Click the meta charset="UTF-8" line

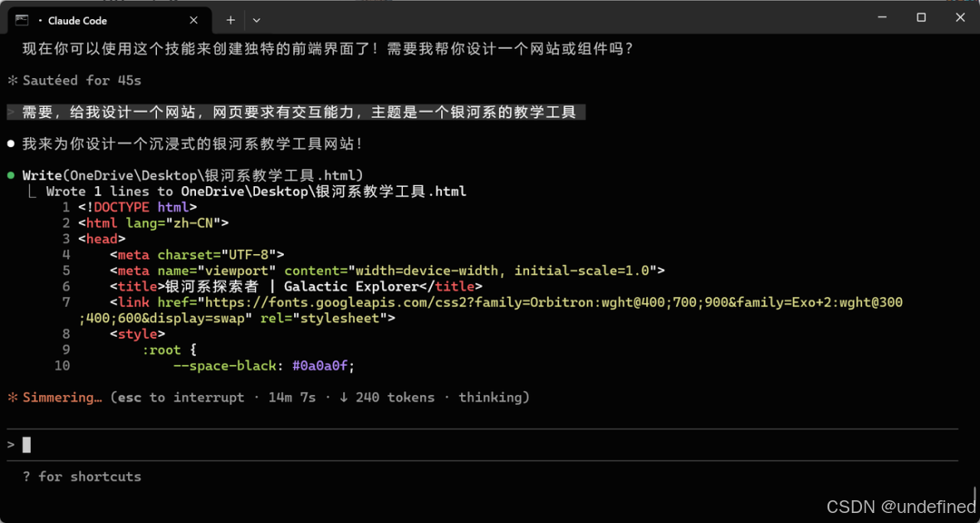tap(197, 254)
